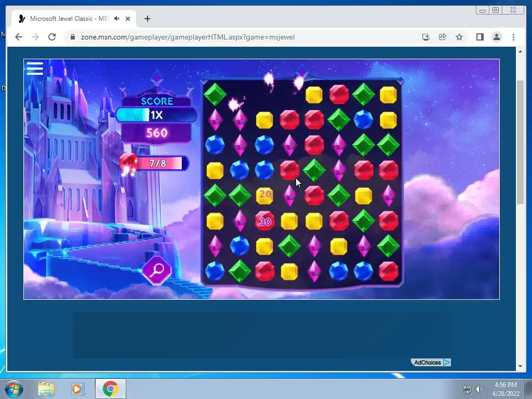
Task: Pick the yellow jewel right of the 30 jewel
Action: tap(289, 221)
